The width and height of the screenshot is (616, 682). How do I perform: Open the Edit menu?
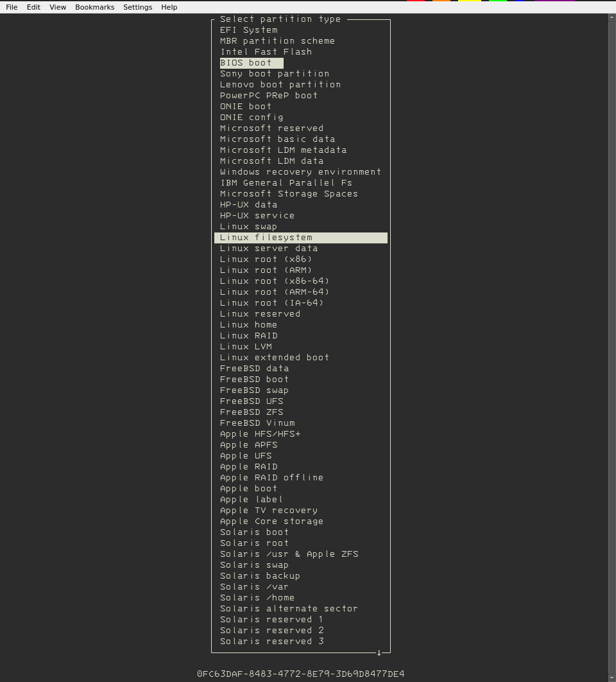33,7
